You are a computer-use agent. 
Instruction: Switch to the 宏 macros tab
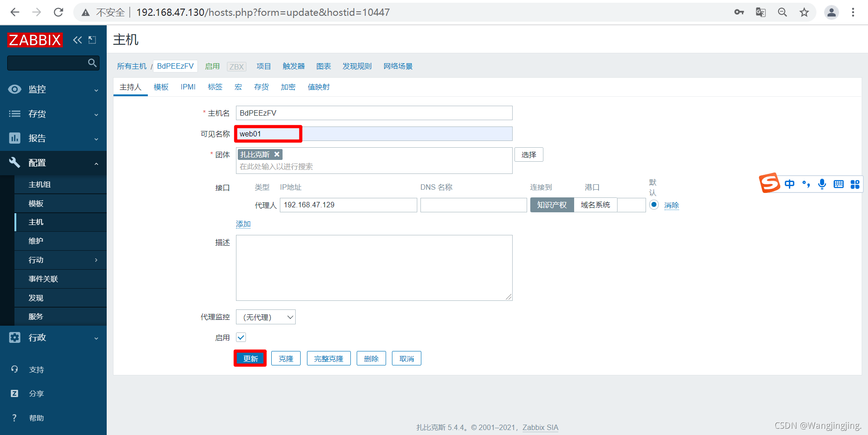pos(238,87)
